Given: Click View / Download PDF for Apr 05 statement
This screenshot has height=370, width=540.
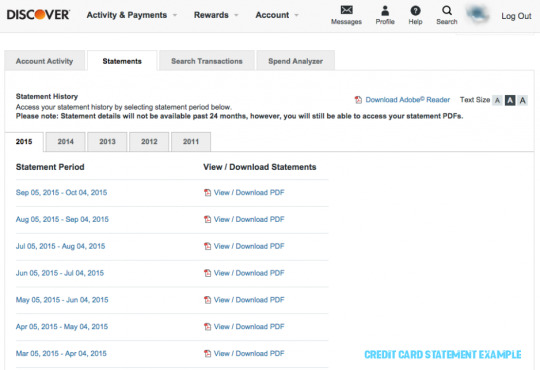Looking at the screenshot, I should [249, 326].
